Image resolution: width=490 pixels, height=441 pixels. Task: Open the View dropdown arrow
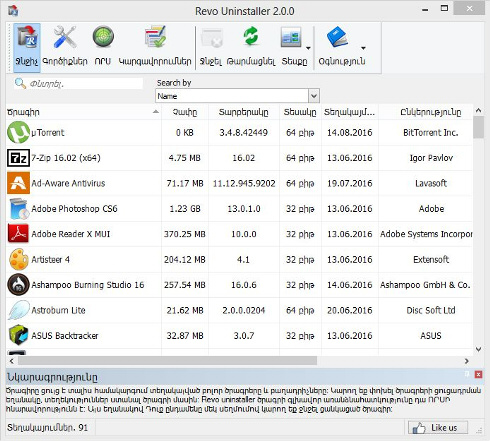[x=308, y=48]
